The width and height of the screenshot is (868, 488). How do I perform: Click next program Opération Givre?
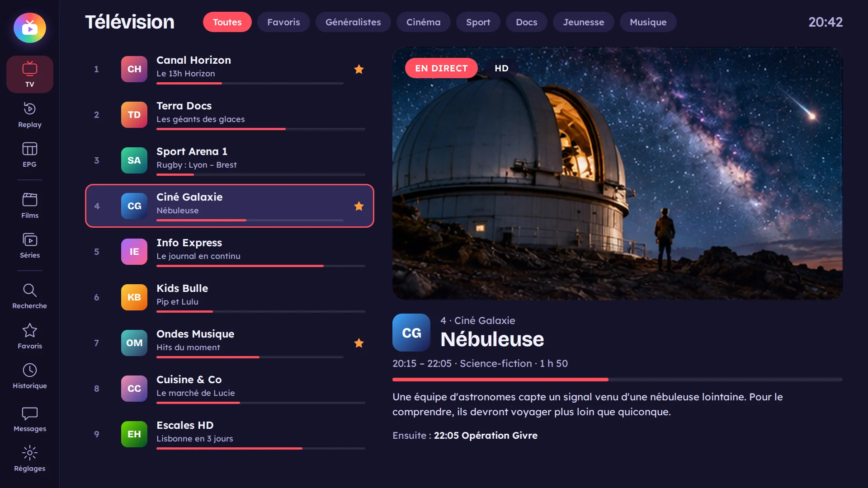pos(486,436)
